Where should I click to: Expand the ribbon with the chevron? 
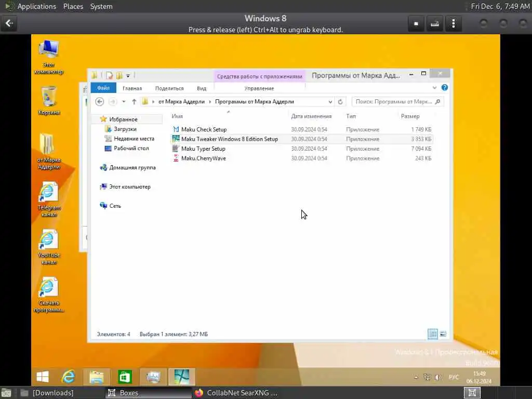coord(434,88)
